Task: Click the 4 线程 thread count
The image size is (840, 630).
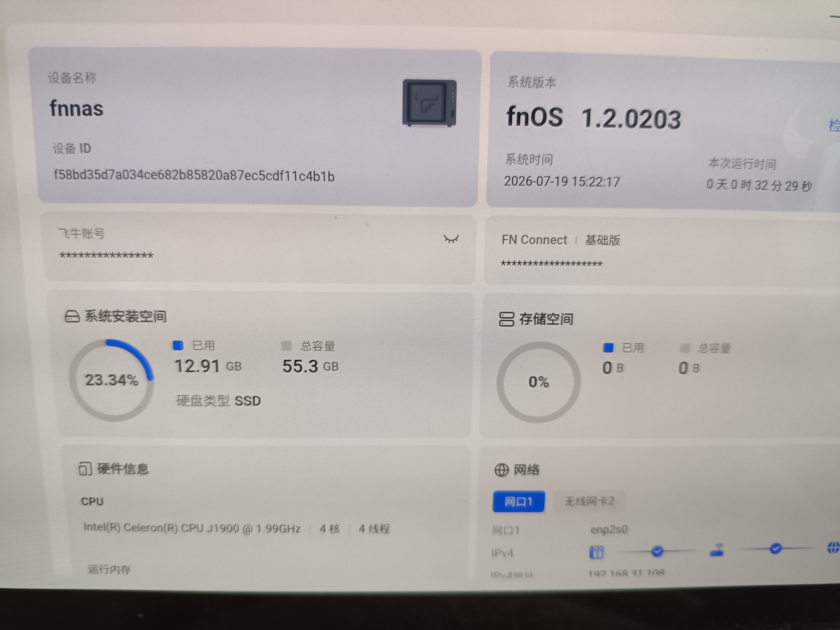Action: pos(374,529)
